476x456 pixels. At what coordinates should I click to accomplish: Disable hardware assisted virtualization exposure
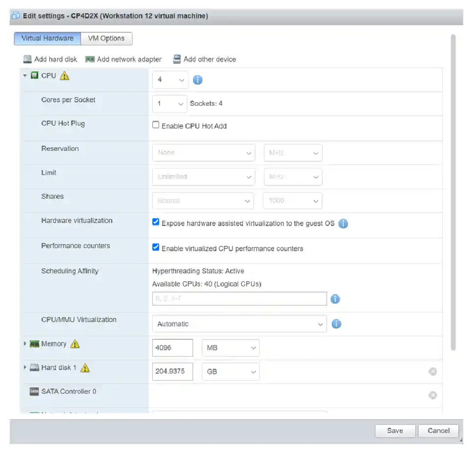click(155, 222)
